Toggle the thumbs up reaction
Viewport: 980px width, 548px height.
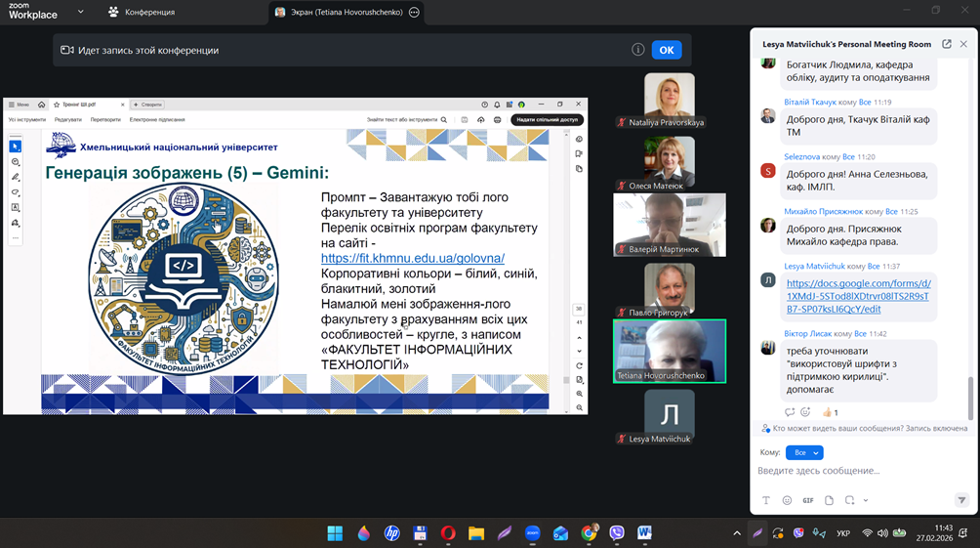pyautogui.click(x=830, y=412)
